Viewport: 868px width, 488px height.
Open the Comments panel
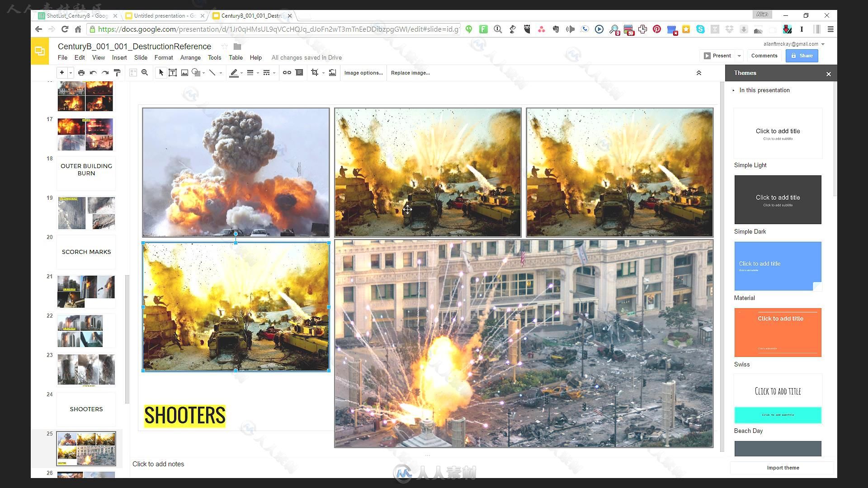point(764,56)
